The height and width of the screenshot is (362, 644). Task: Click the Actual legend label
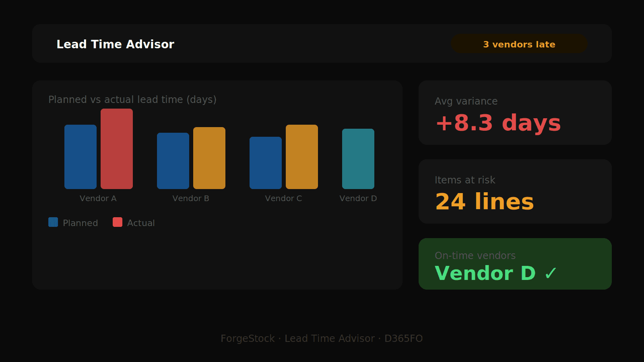(141, 223)
